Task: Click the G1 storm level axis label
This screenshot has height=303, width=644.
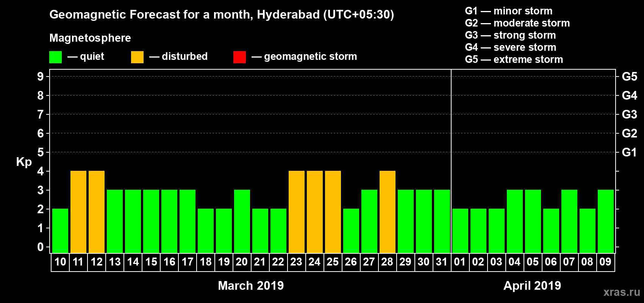Action: coord(629,152)
